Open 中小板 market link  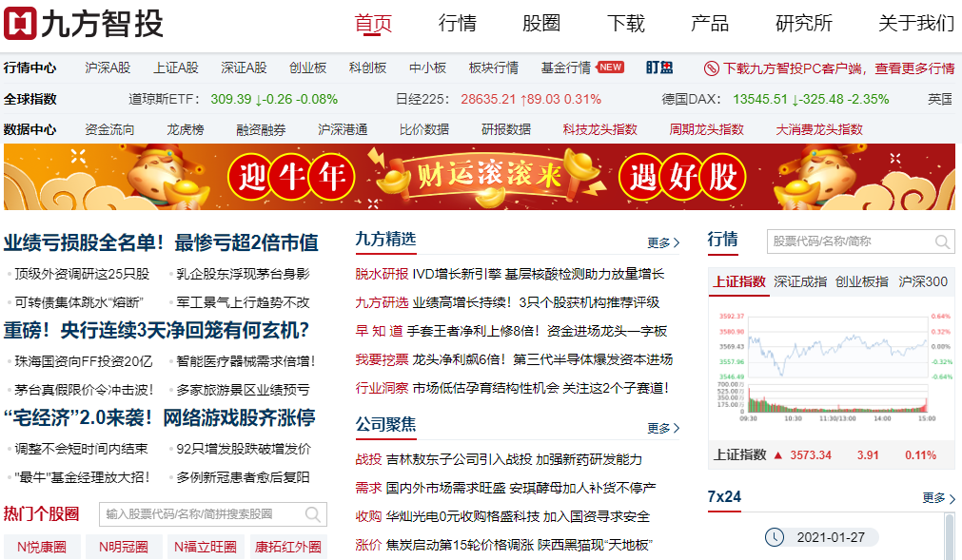[x=427, y=68]
